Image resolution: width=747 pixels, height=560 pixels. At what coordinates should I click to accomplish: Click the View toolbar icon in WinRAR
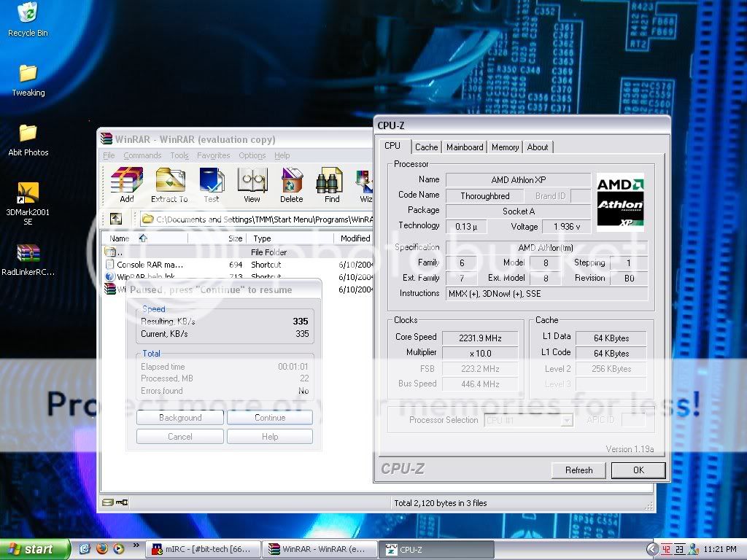pyautogui.click(x=252, y=182)
